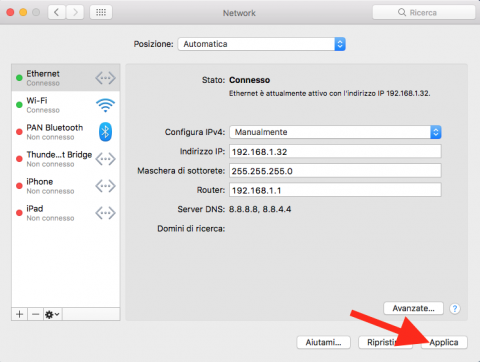The height and width of the screenshot is (362, 480).
Task: Open help with question mark button
Action: (x=455, y=309)
